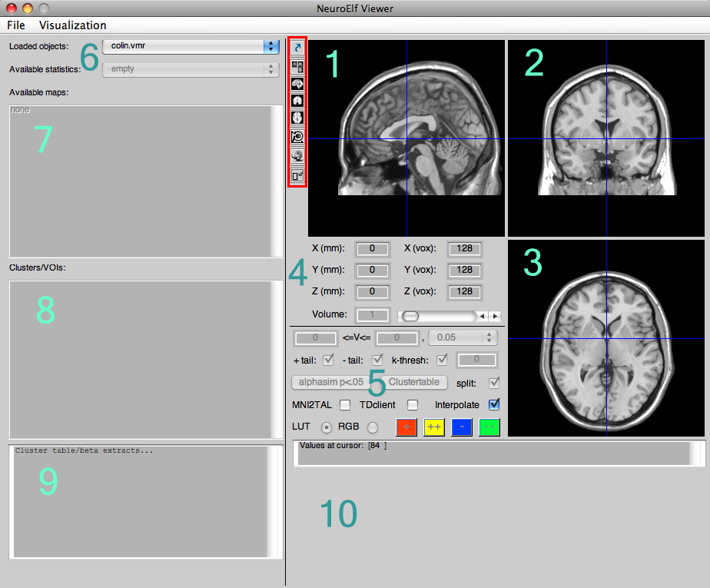
Task: Enable the MNI2TAL checkbox
Action: pos(345,404)
